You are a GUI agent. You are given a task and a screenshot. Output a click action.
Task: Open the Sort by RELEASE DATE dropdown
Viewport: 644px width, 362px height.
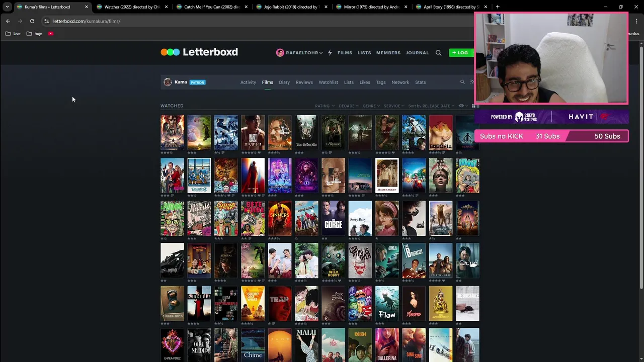point(431,106)
